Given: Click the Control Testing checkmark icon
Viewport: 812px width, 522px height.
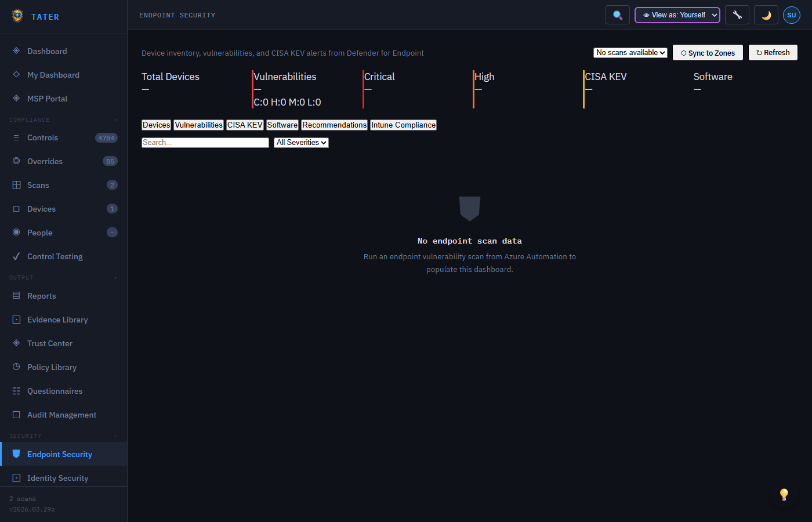Looking at the screenshot, I should click(16, 256).
